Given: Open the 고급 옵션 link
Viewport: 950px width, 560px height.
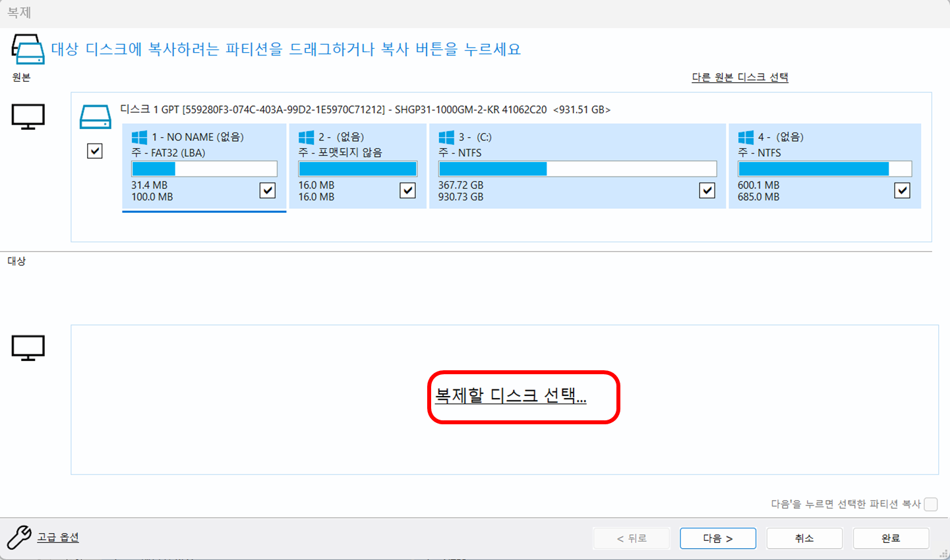Looking at the screenshot, I should pyautogui.click(x=58, y=537).
